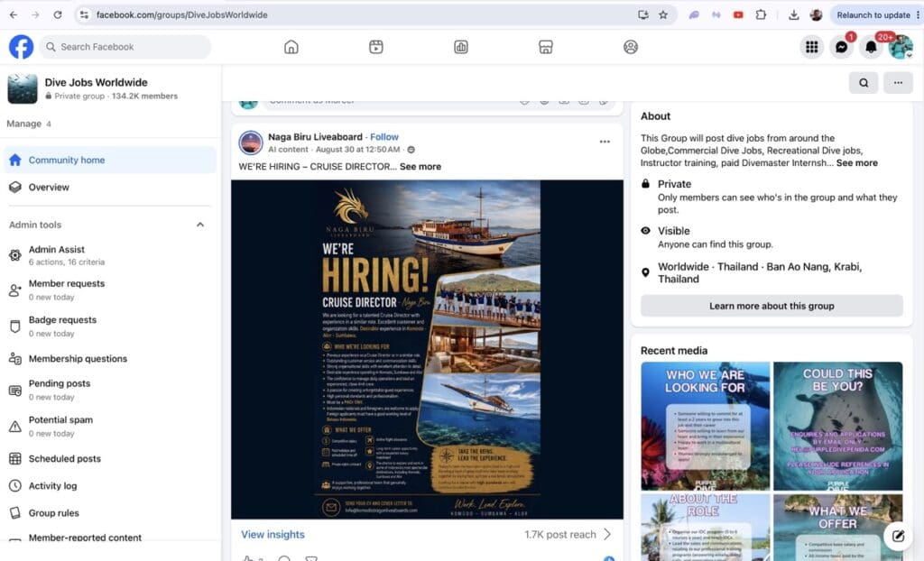Image resolution: width=924 pixels, height=561 pixels.
Task: Follow Naga Biru Liveaboard
Action: tap(384, 137)
